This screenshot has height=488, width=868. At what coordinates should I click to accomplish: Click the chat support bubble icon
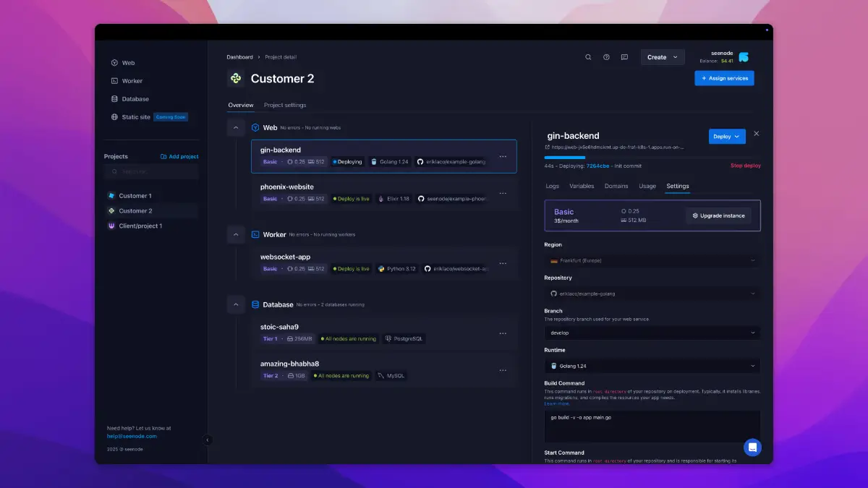coord(752,448)
